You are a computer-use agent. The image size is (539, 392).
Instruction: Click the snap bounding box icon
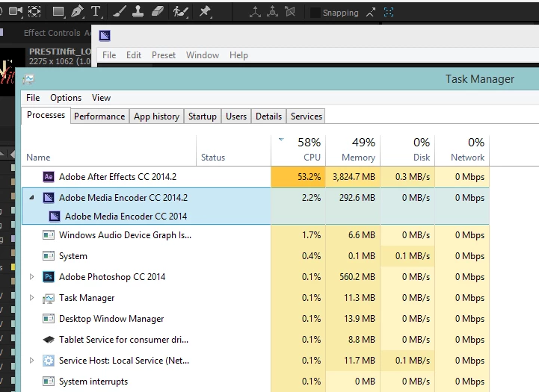click(x=389, y=13)
